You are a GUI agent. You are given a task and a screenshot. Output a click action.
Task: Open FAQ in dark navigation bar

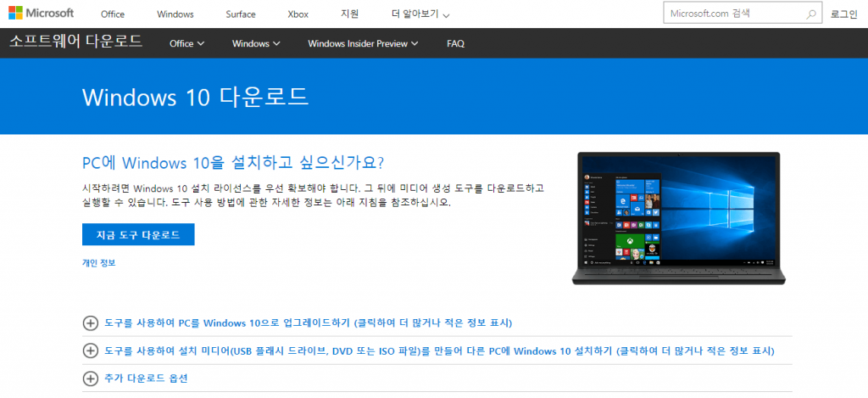pyautogui.click(x=455, y=44)
